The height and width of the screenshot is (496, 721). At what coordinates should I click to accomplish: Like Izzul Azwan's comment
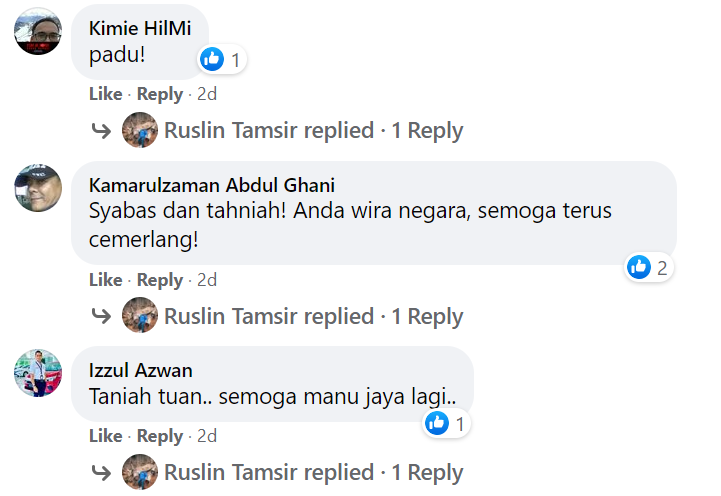(x=105, y=436)
